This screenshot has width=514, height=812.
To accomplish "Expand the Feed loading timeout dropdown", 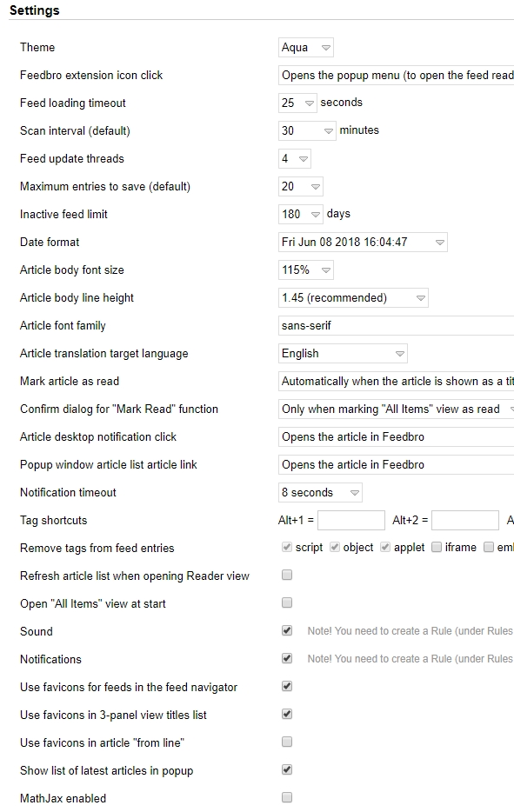I will click(297, 103).
